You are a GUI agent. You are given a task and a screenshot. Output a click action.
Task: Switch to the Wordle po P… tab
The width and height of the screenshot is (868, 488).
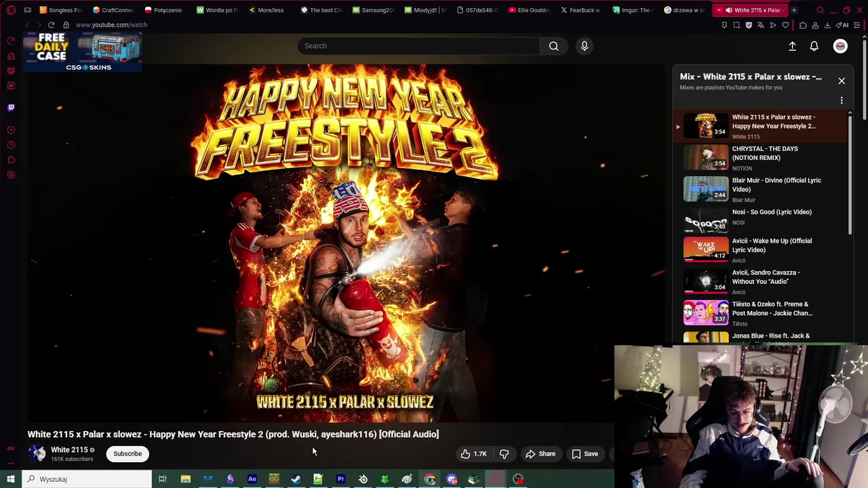[x=217, y=10]
